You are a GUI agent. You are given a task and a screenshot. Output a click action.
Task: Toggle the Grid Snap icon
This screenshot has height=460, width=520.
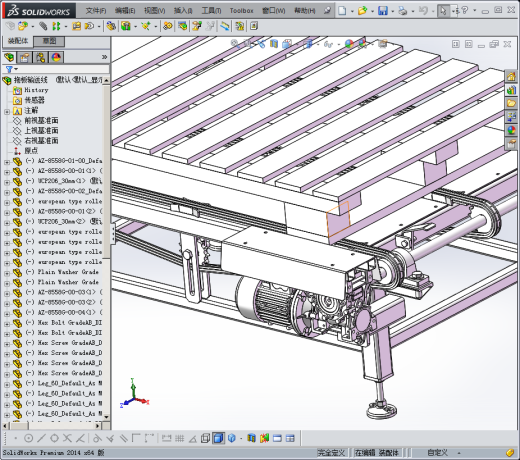pyautogui.click(x=180, y=438)
